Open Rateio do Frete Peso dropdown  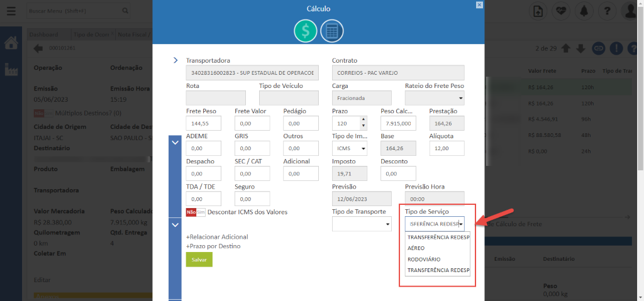click(x=435, y=98)
